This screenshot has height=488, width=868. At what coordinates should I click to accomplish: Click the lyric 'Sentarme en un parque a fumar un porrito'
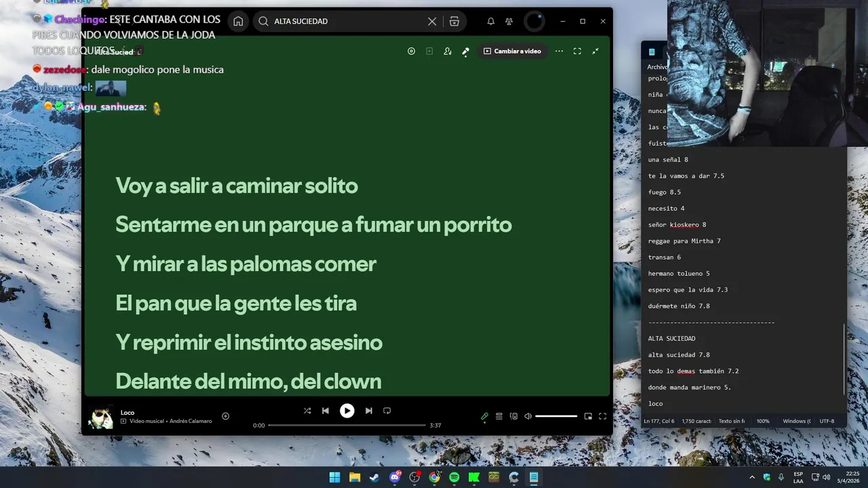click(x=313, y=224)
